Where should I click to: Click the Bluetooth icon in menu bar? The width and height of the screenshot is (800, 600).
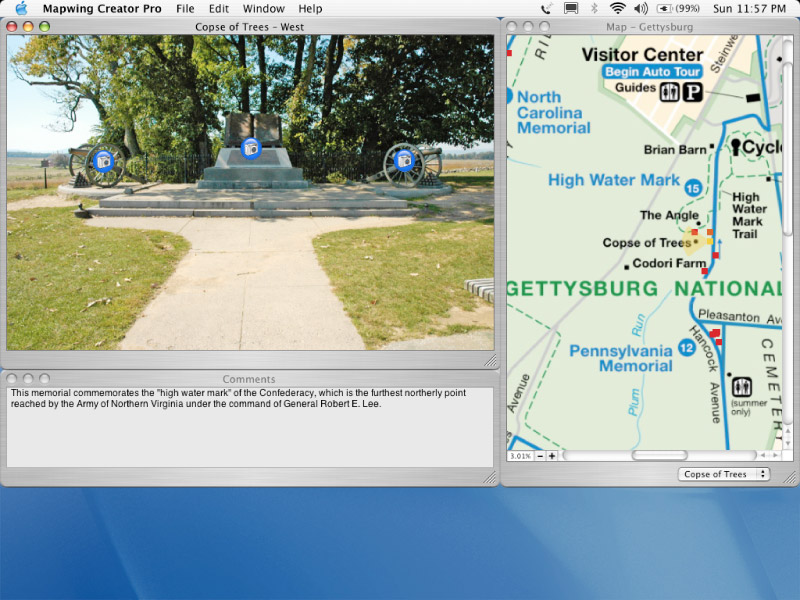click(594, 8)
